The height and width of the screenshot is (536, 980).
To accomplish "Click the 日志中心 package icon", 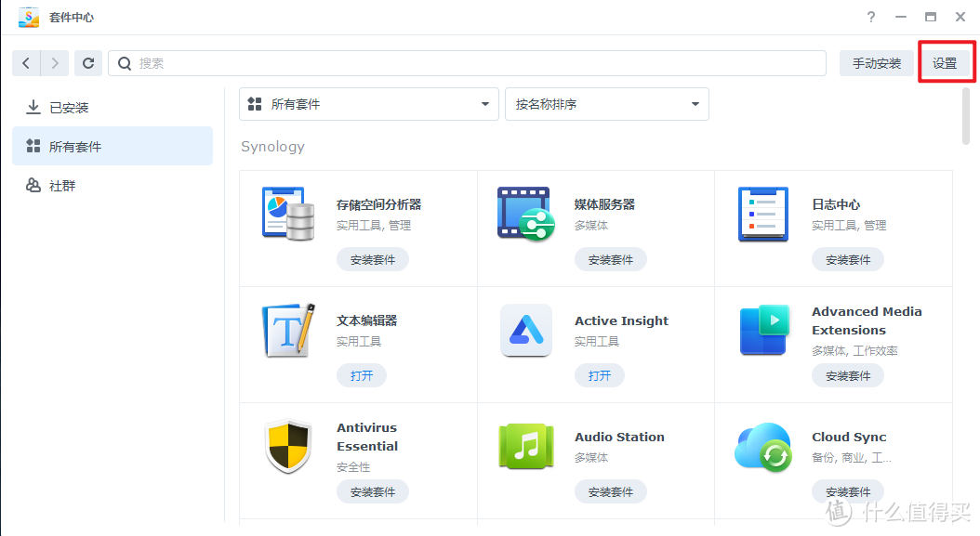I will coord(763,214).
